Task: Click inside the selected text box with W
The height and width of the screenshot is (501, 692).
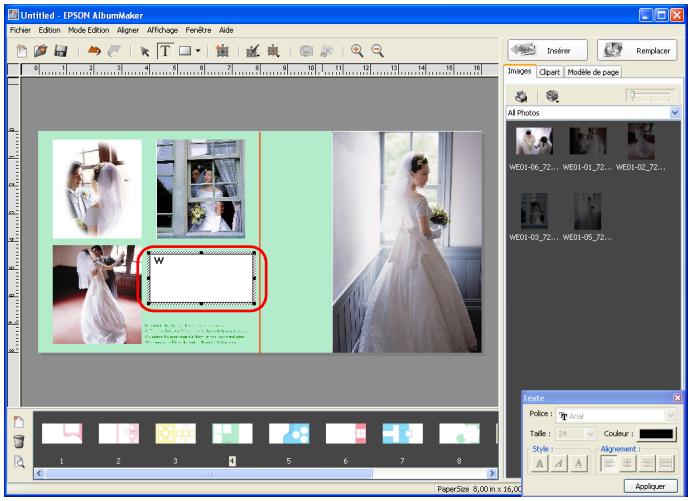Action: pyautogui.click(x=201, y=279)
